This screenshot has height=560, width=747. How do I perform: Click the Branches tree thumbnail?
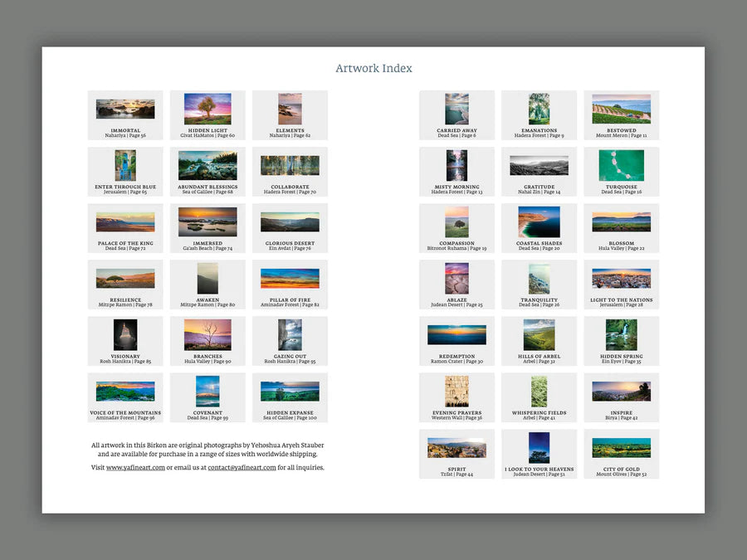(207, 334)
